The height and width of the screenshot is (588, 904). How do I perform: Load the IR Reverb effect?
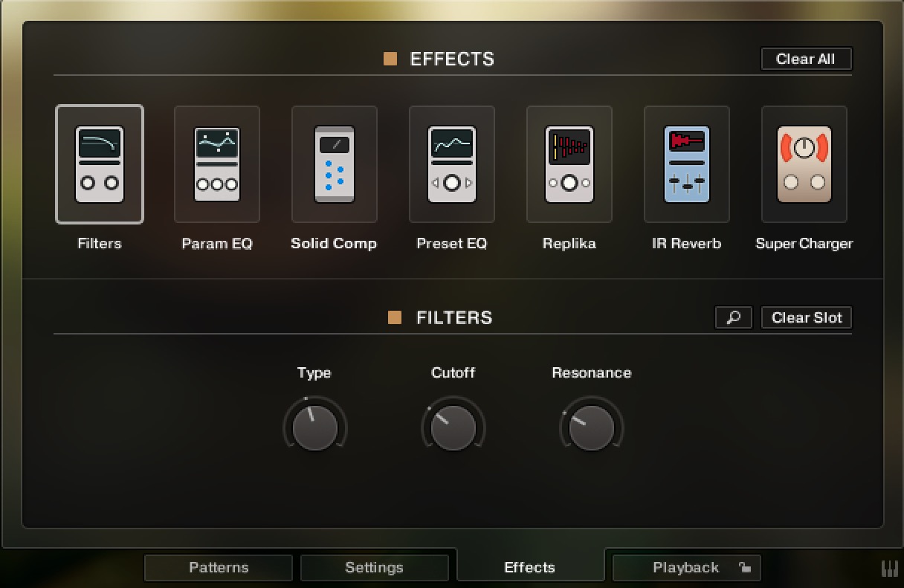686,164
